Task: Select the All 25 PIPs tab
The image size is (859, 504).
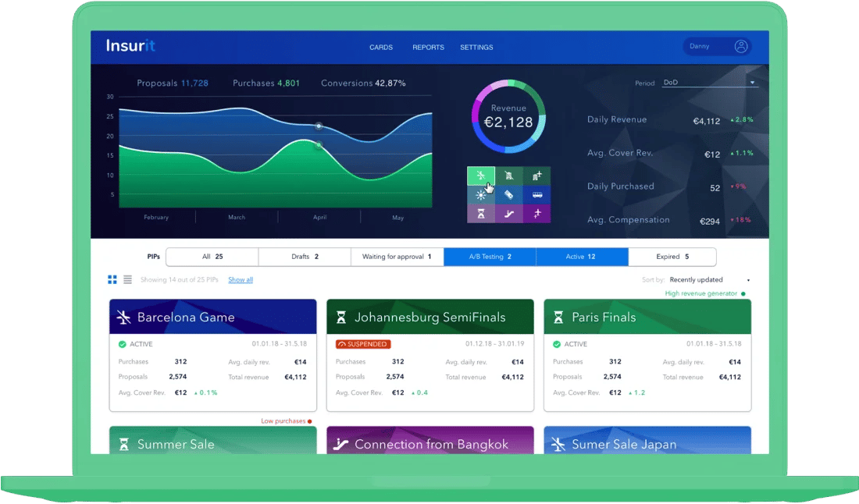Action: click(x=212, y=257)
